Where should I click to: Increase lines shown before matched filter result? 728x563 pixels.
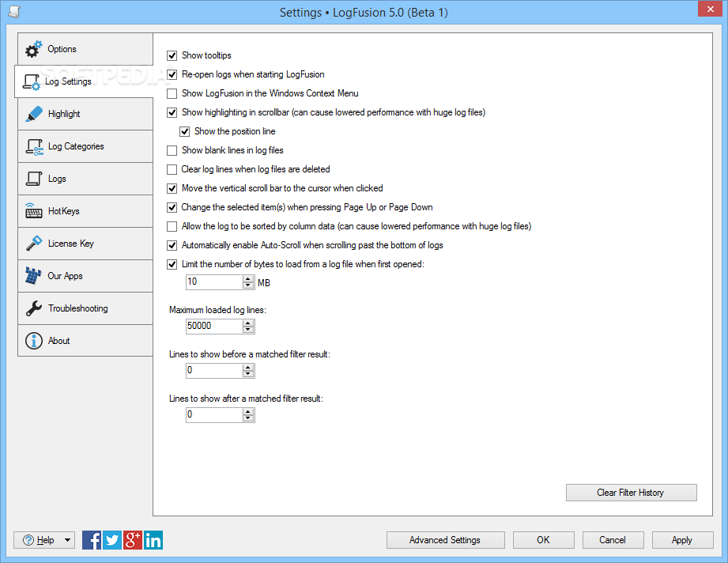(x=248, y=368)
